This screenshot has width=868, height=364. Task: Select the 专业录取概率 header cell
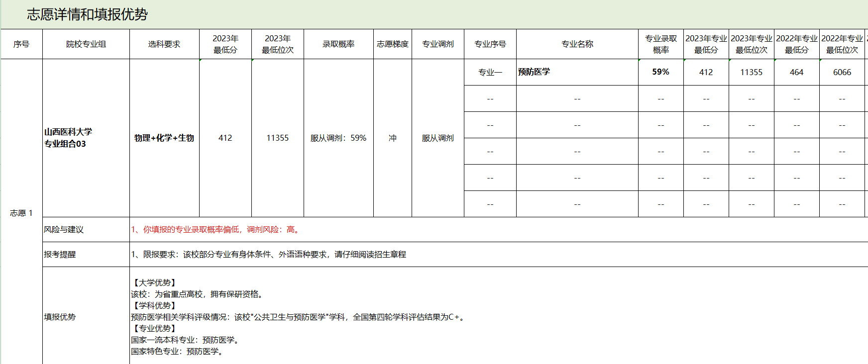660,44
